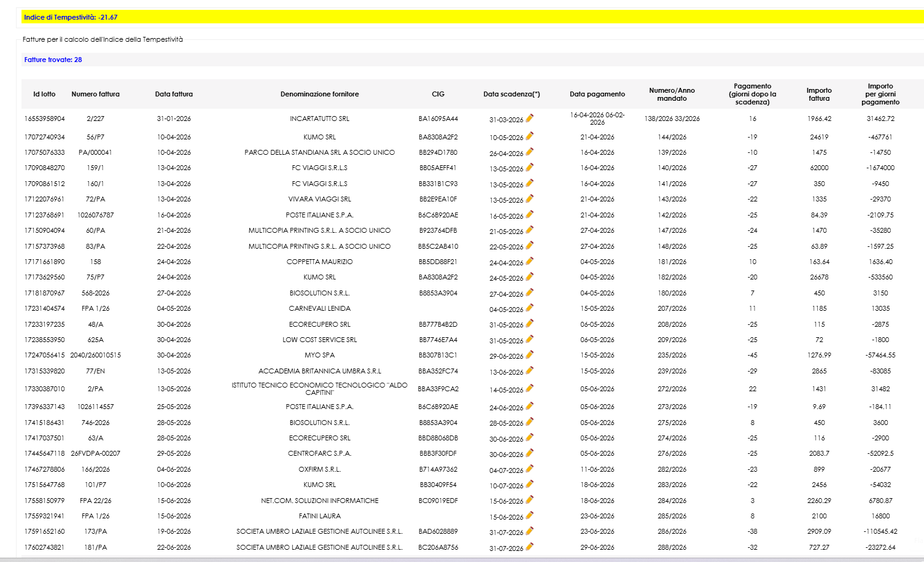Edit due date for MYO SPA row

pyautogui.click(x=529, y=354)
